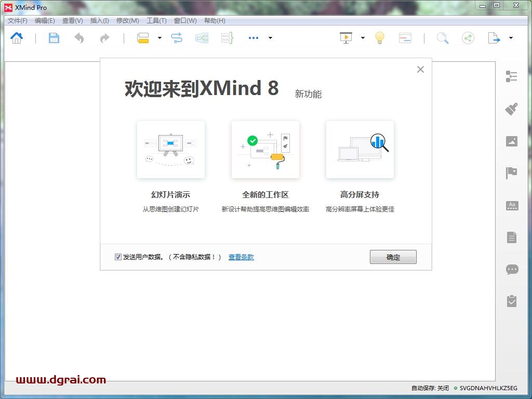Expand the presentation mode dropdown arrow
This screenshot has height=399, width=532.
click(x=363, y=38)
